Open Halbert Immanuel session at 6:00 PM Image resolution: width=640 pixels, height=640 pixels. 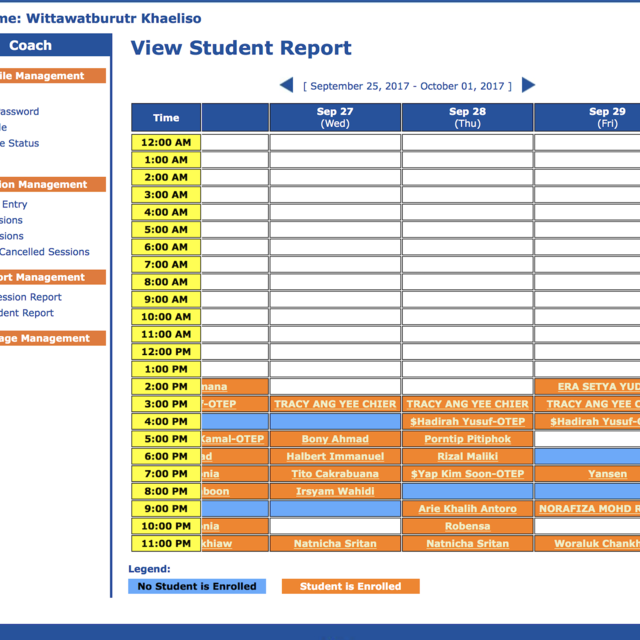[335, 456]
